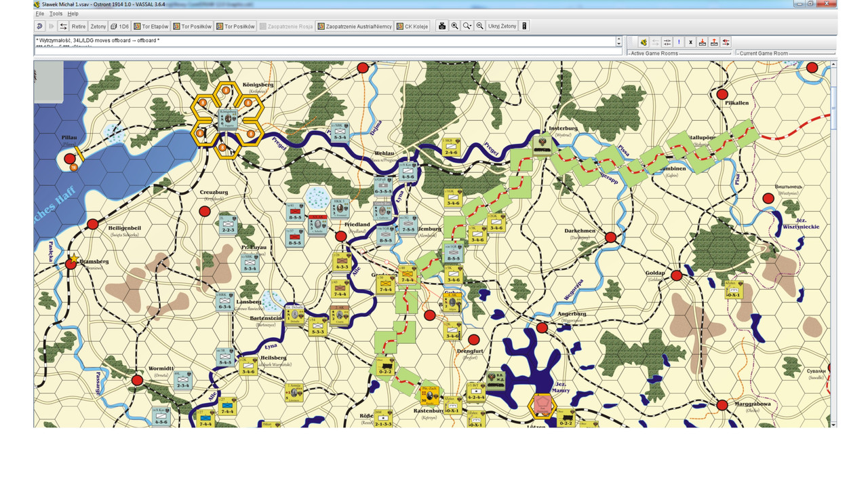
Task: Click the undo last move icon
Action: [x=40, y=26]
